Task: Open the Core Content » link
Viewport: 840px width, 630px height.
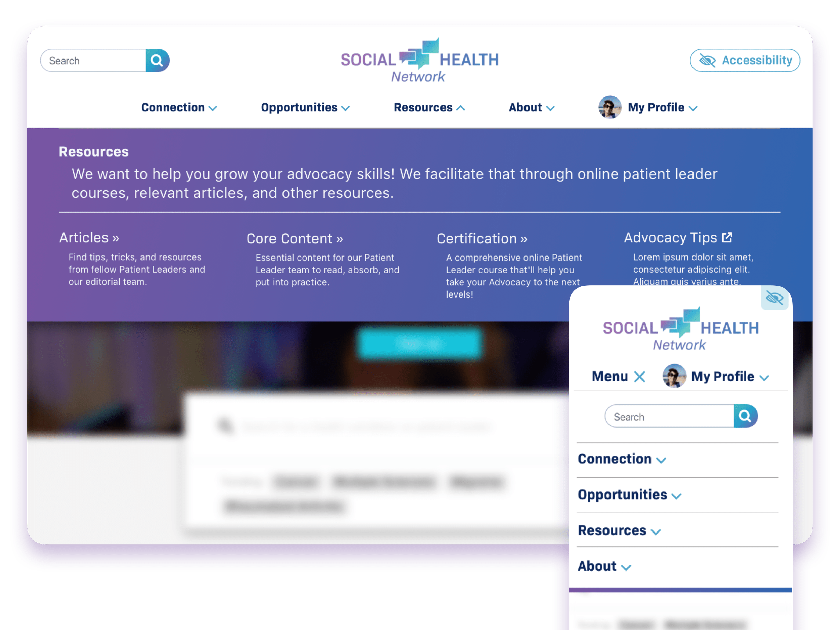Action: point(295,239)
